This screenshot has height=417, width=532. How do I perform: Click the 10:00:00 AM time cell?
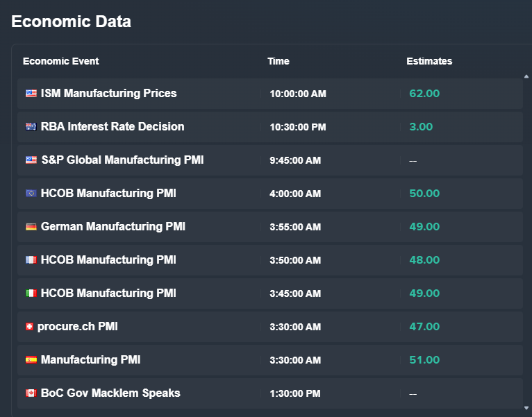298,94
